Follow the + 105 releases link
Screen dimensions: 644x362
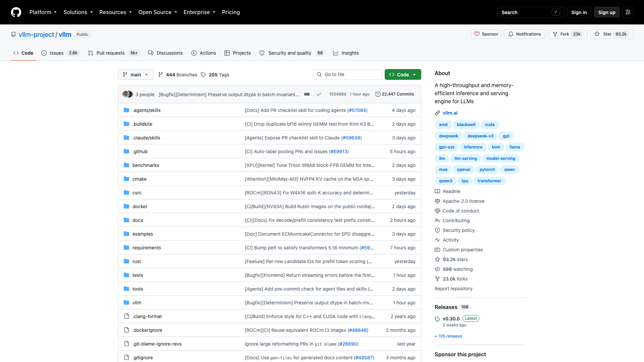(x=448, y=336)
